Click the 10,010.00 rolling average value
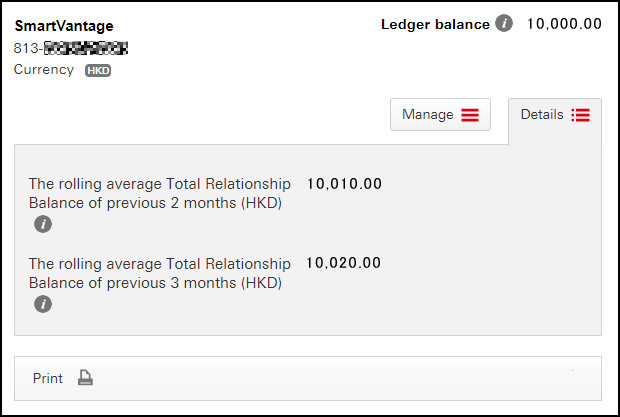This screenshot has width=620, height=417. pyautogui.click(x=344, y=183)
